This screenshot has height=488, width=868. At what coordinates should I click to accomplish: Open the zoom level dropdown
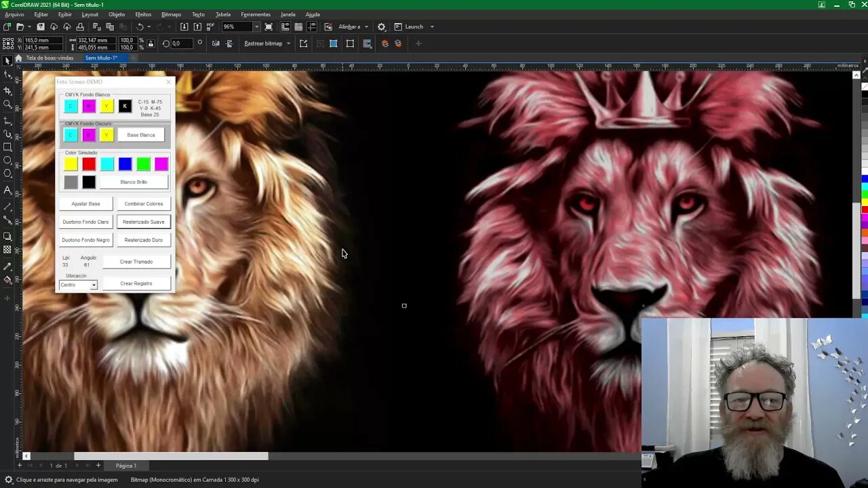pyautogui.click(x=256, y=27)
